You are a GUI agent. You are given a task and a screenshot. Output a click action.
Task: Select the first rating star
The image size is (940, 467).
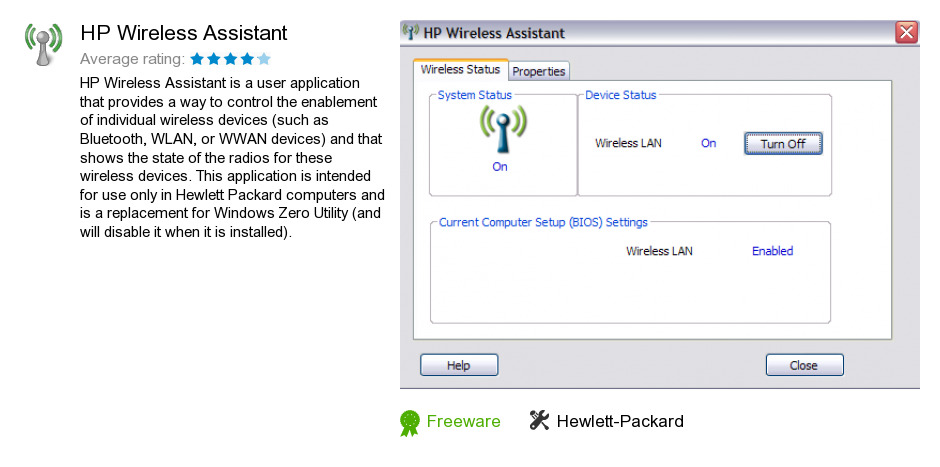click(197, 59)
